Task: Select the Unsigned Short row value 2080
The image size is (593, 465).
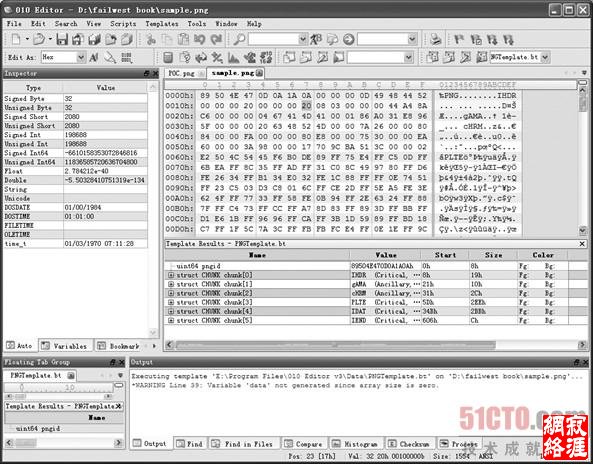Action: pos(106,126)
